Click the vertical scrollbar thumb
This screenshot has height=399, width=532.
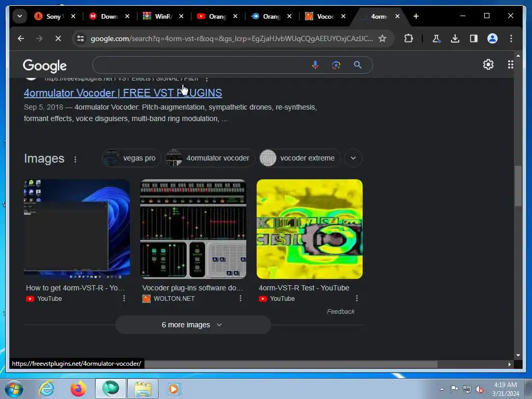(518, 185)
